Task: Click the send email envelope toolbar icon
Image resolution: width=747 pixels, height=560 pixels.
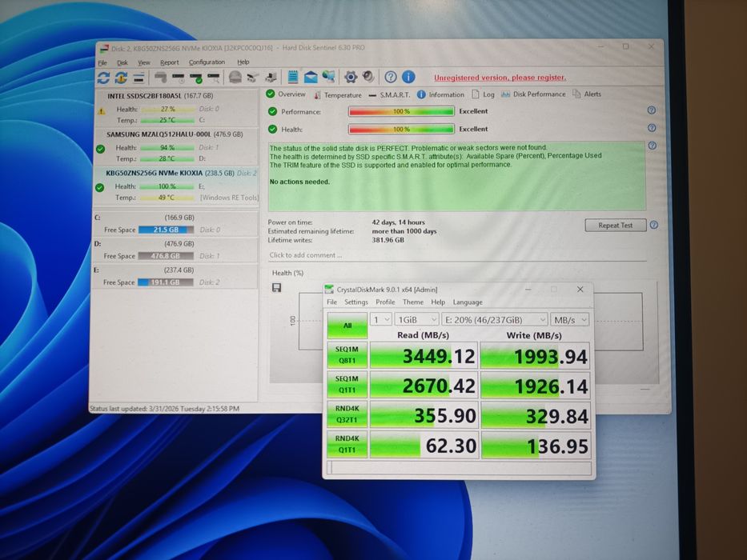Action: [311, 78]
